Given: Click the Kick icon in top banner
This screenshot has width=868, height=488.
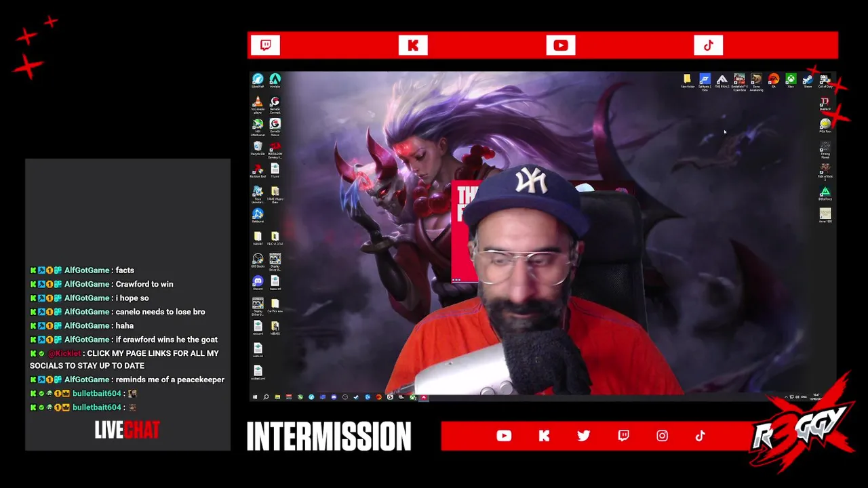Looking at the screenshot, I should pyautogui.click(x=413, y=45).
